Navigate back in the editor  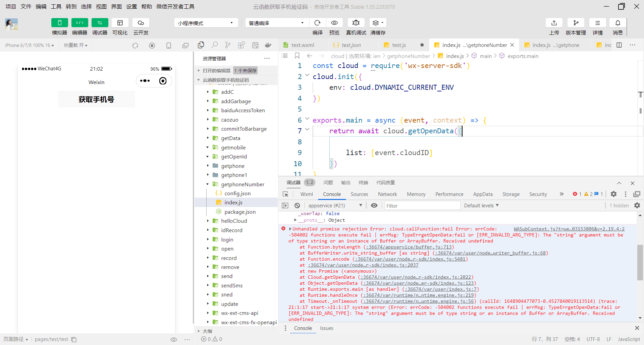pyautogui.click(x=310, y=56)
